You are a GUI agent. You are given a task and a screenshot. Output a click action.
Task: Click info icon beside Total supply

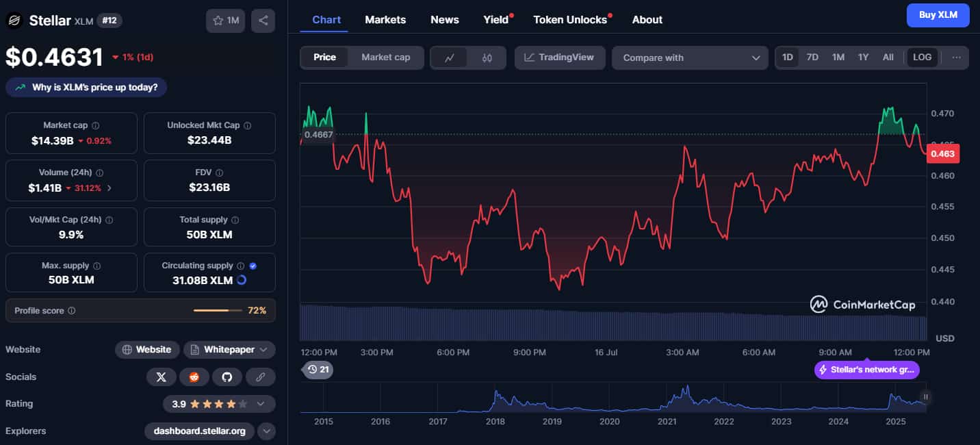pos(235,220)
